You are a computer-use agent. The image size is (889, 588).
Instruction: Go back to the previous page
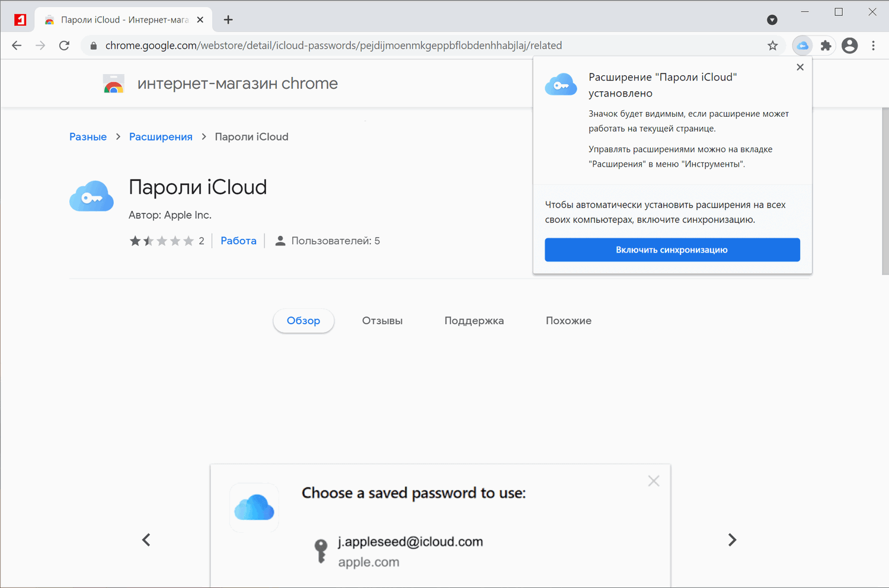click(x=17, y=46)
